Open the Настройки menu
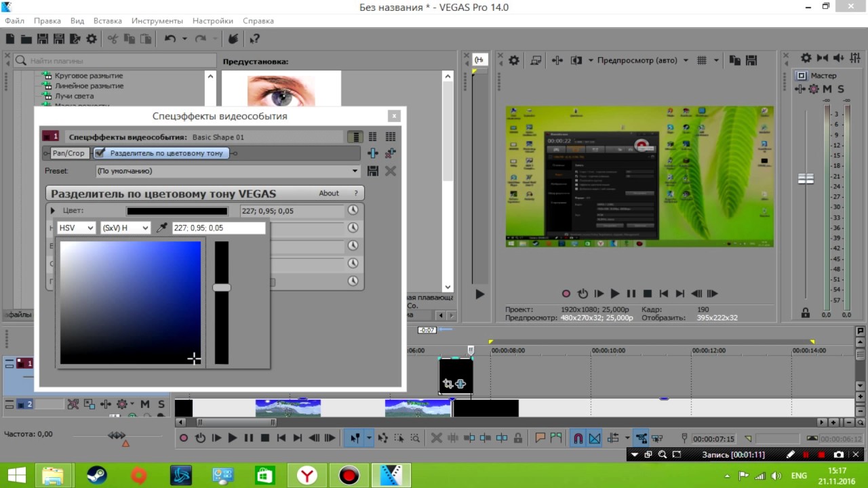The width and height of the screenshot is (868, 488). pyautogui.click(x=213, y=21)
